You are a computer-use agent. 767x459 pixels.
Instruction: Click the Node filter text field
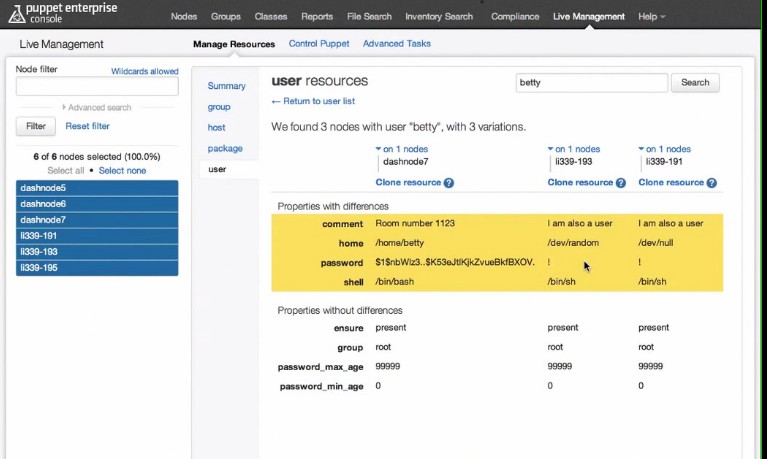click(97, 87)
